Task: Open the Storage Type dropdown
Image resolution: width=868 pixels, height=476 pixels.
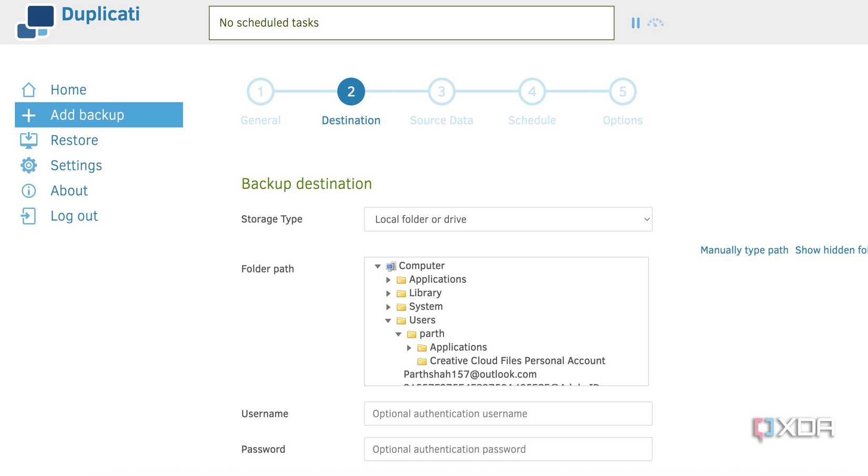Action: pyautogui.click(x=508, y=219)
